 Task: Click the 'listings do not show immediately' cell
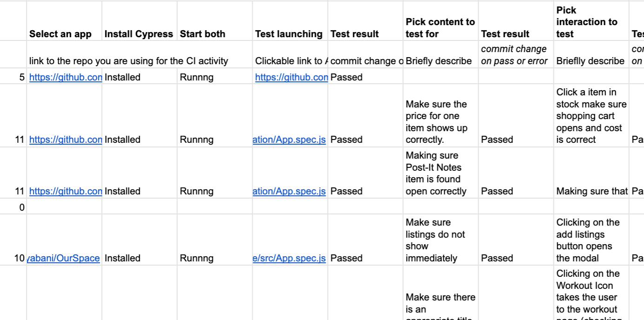pos(435,240)
